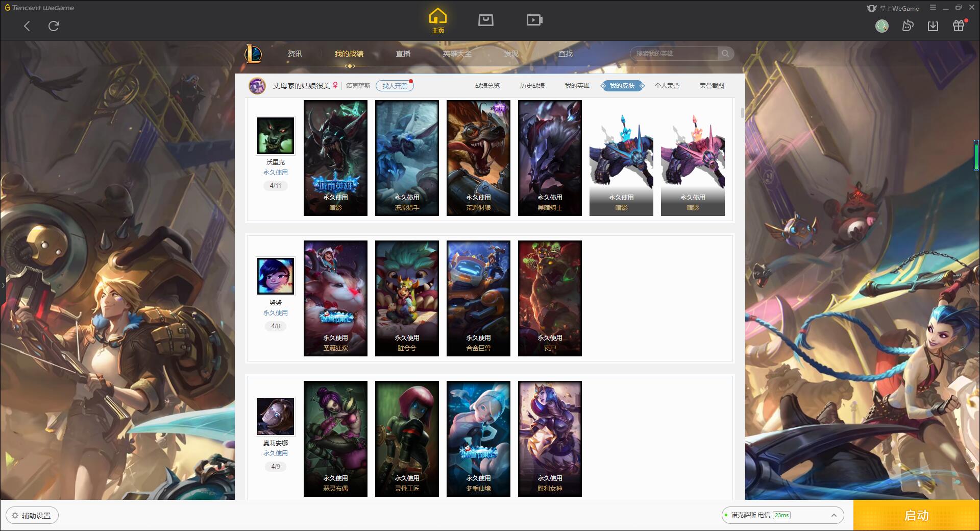Open the 我的英雄 sub-tab
This screenshot has width=980, height=531.
pos(577,86)
